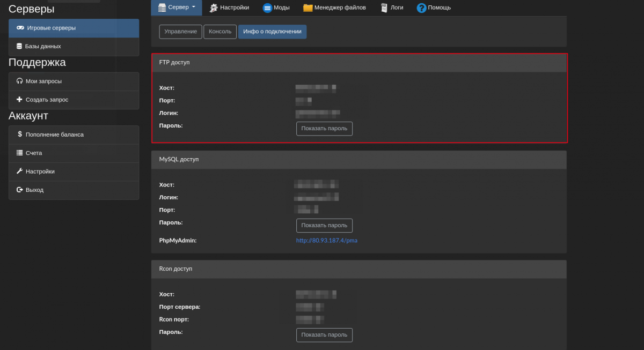
Task: Open Моды via its blue icon
Action: point(267,8)
